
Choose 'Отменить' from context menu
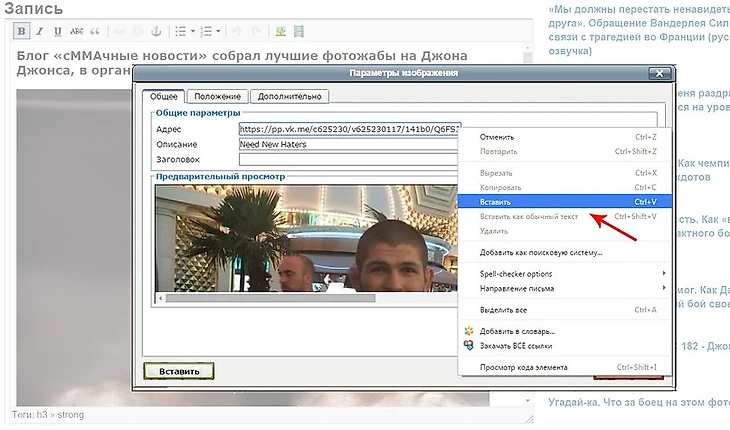(498, 137)
